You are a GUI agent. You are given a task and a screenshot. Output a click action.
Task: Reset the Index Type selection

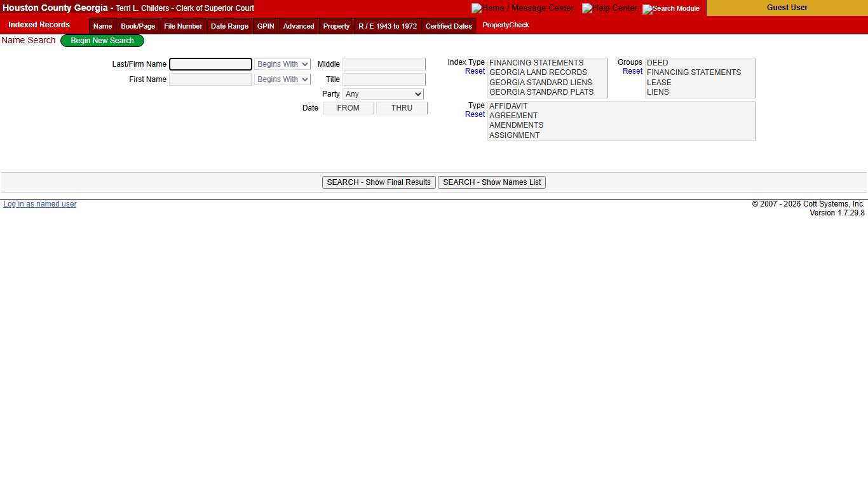475,71
